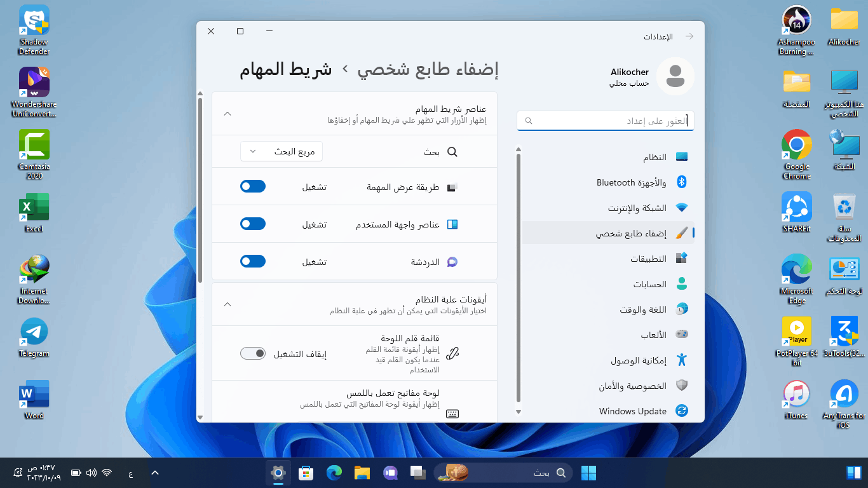Click the Settings content scrollbar down arrow
Image resolution: width=868 pixels, height=488 pixels.
(200, 417)
